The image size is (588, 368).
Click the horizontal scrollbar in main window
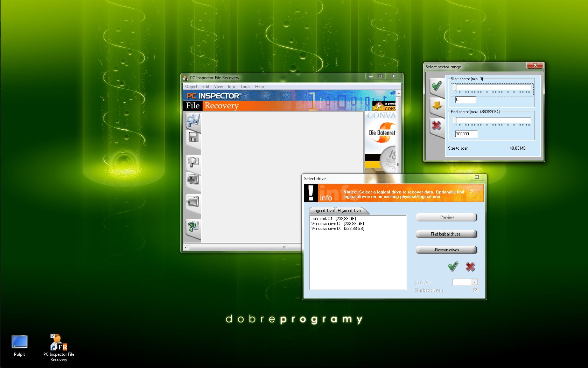coord(245,247)
